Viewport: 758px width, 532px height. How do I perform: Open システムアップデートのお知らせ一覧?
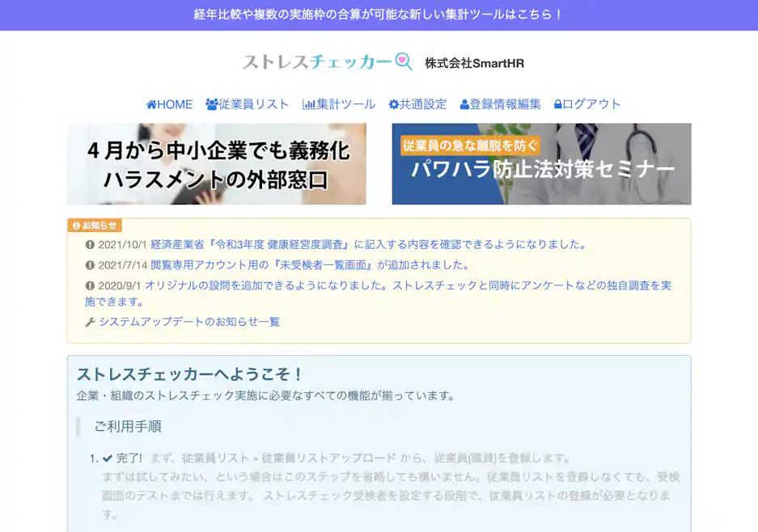point(192,322)
